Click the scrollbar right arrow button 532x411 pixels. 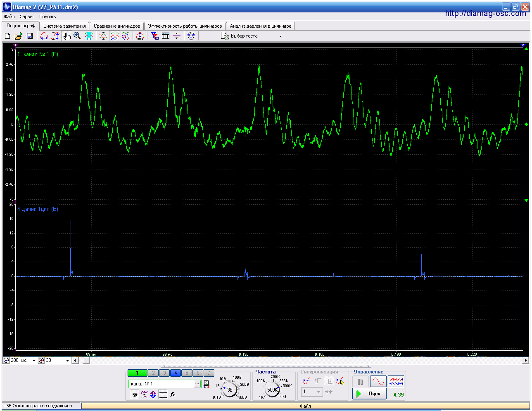(525, 360)
